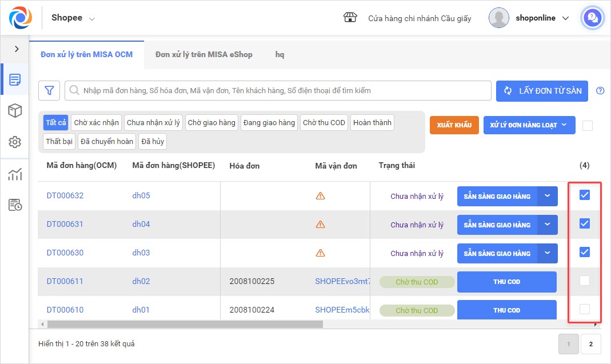Screen dimensions: 611x364
Task: Uncheck the checkbox for order DT000632
Action: pyautogui.click(x=584, y=195)
